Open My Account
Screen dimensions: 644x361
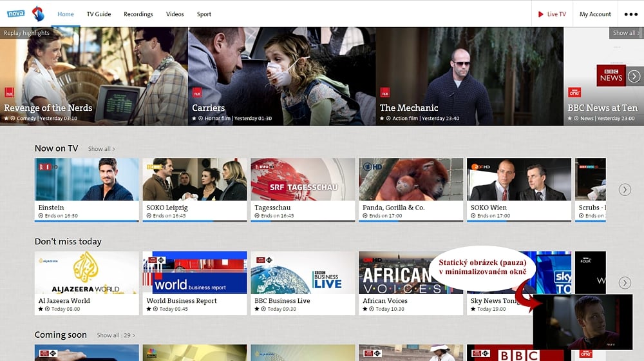[595, 14]
